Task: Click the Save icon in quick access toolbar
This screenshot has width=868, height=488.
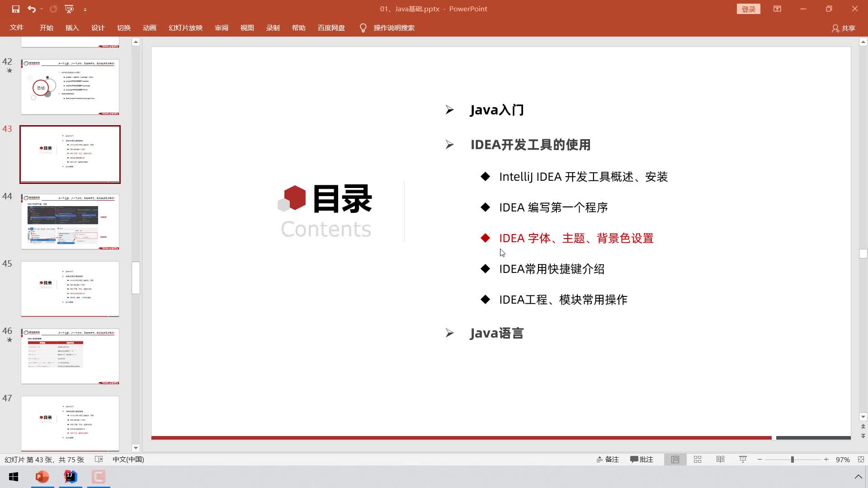Action: pyautogui.click(x=16, y=9)
